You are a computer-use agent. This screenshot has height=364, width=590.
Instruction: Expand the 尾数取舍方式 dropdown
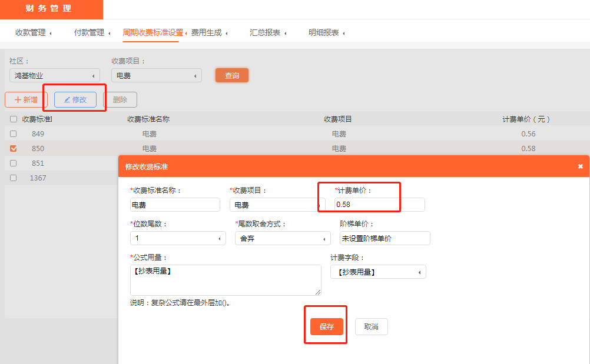click(x=282, y=238)
